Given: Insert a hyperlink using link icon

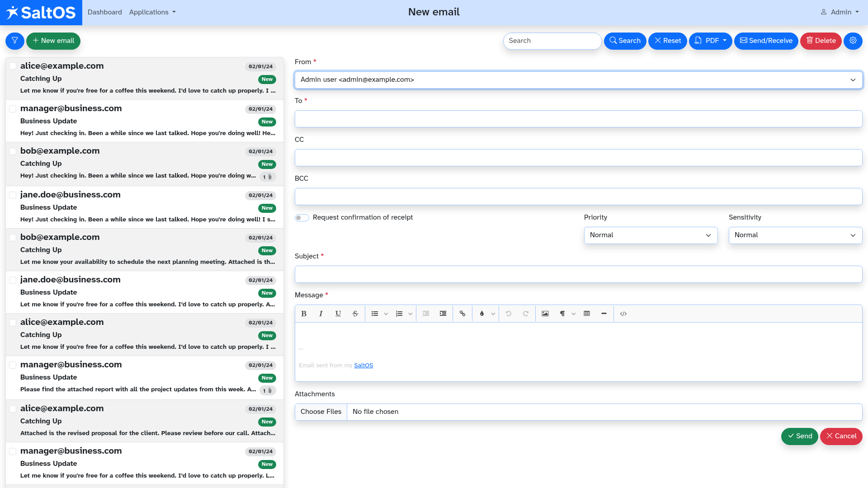Looking at the screenshot, I should click(x=462, y=314).
